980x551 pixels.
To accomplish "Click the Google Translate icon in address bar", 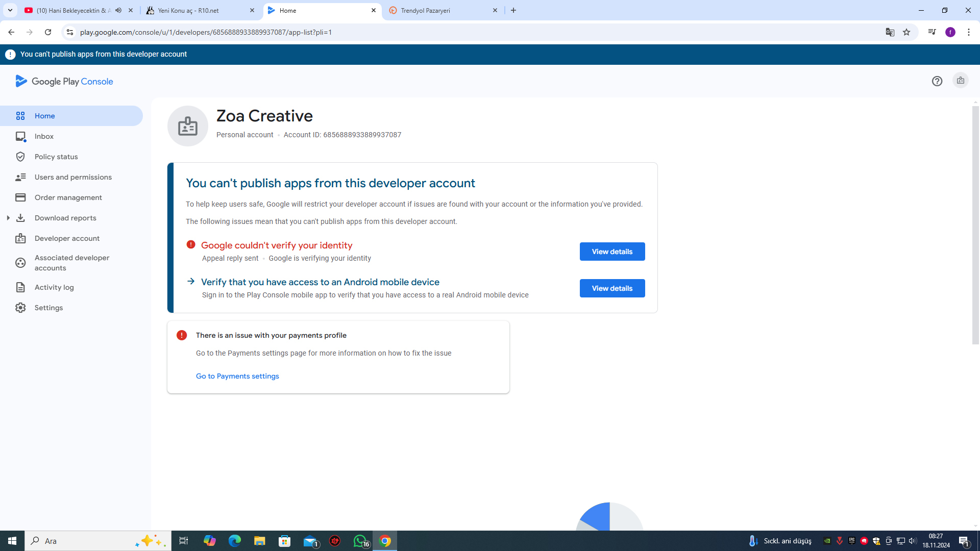I will point(890,32).
